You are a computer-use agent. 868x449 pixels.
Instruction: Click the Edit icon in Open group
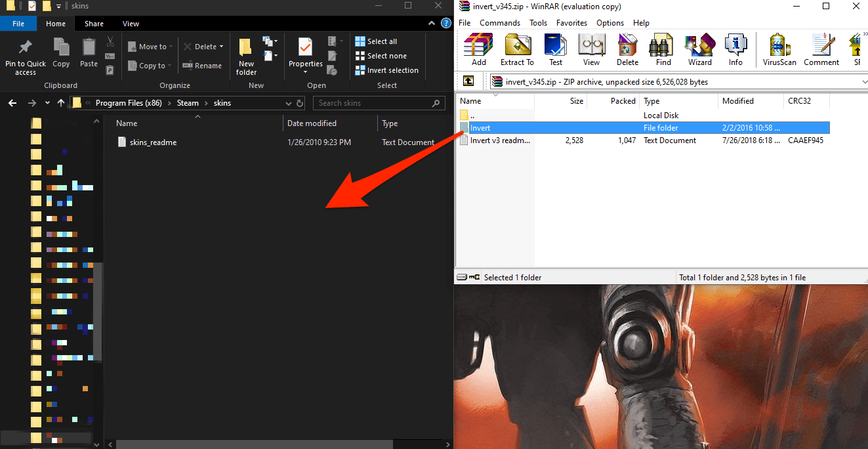[333, 56]
